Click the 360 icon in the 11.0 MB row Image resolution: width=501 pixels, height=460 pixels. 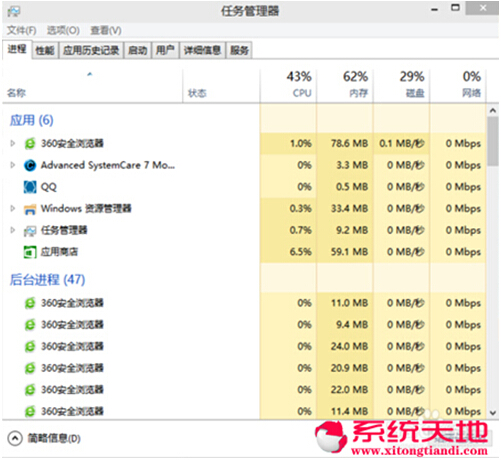point(30,303)
